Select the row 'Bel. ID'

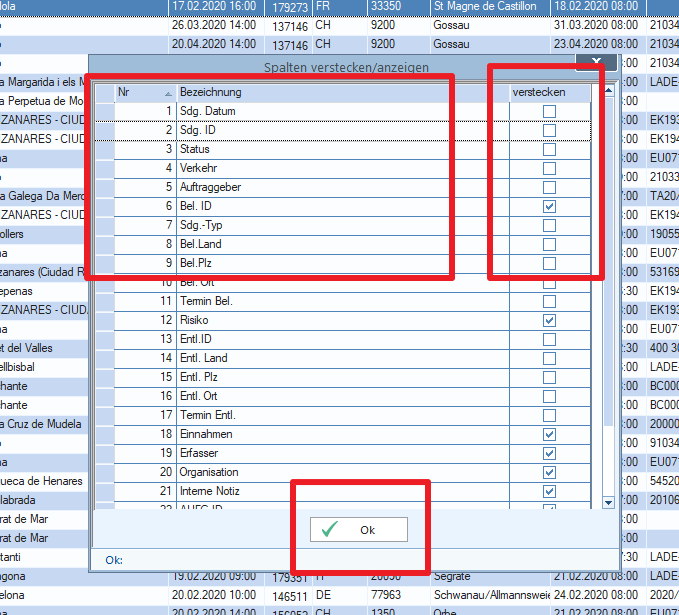(343, 206)
